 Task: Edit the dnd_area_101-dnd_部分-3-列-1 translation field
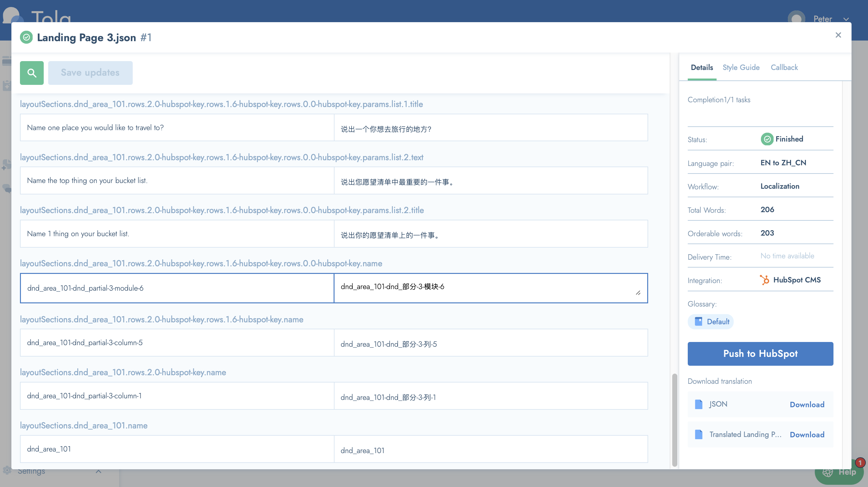[x=491, y=396]
